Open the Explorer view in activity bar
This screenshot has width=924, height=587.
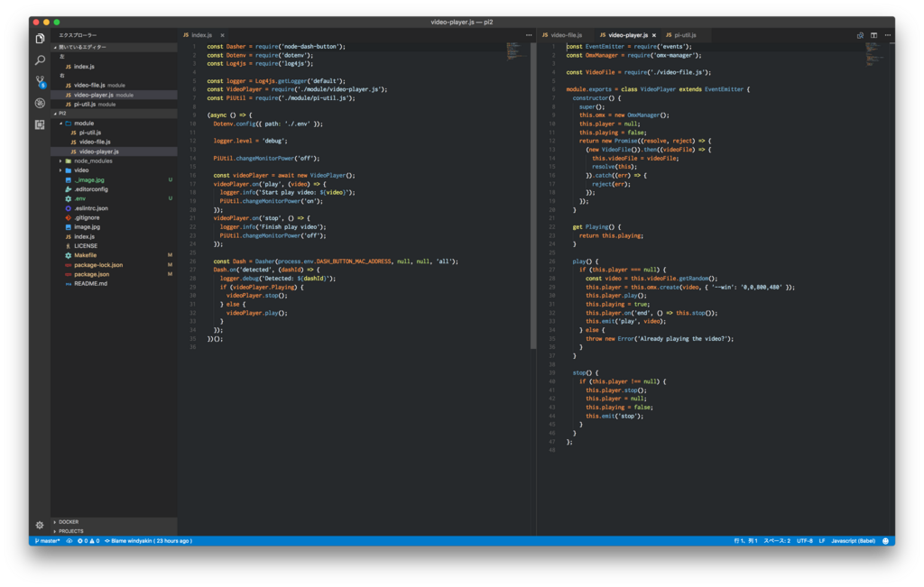click(40, 39)
